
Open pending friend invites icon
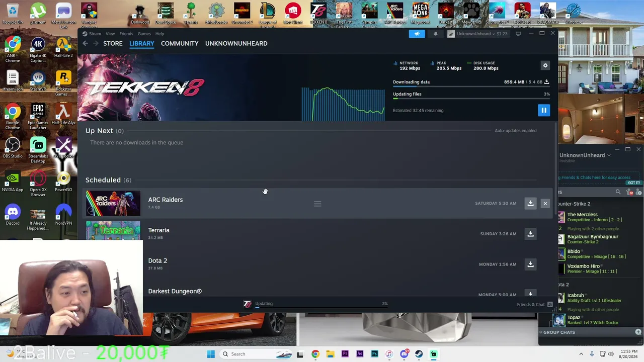pyautogui.click(x=630, y=192)
